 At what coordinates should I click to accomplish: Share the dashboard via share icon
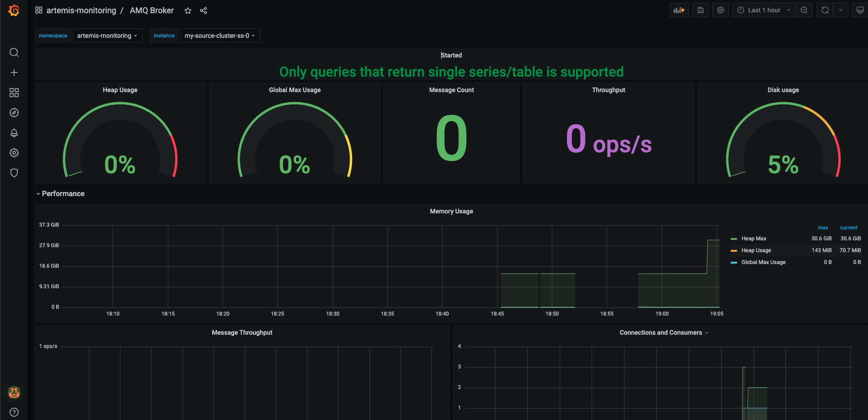[203, 10]
